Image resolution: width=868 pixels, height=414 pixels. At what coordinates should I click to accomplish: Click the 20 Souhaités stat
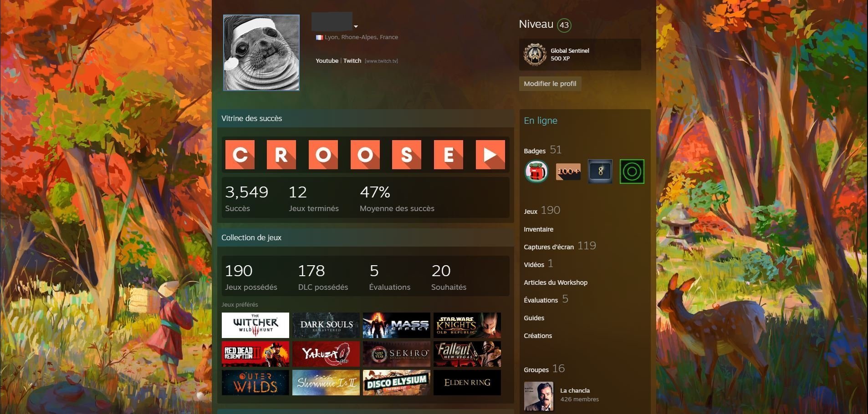pyautogui.click(x=449, y=277)
